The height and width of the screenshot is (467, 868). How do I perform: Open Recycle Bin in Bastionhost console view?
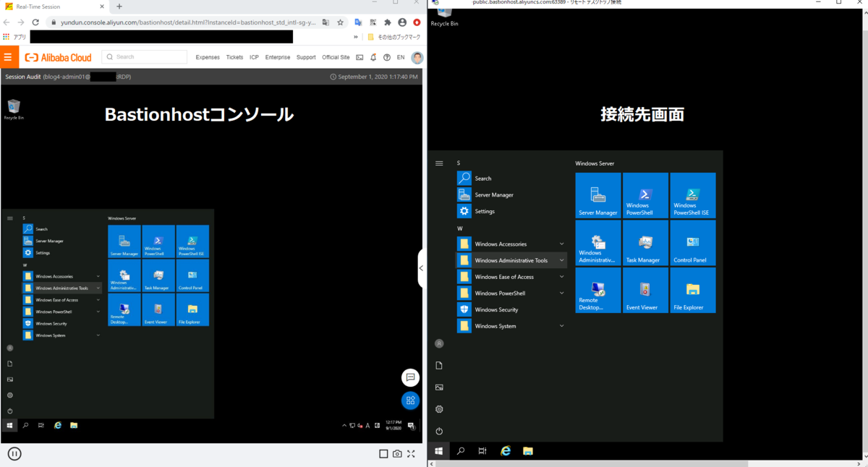click(x=14, y=109)
